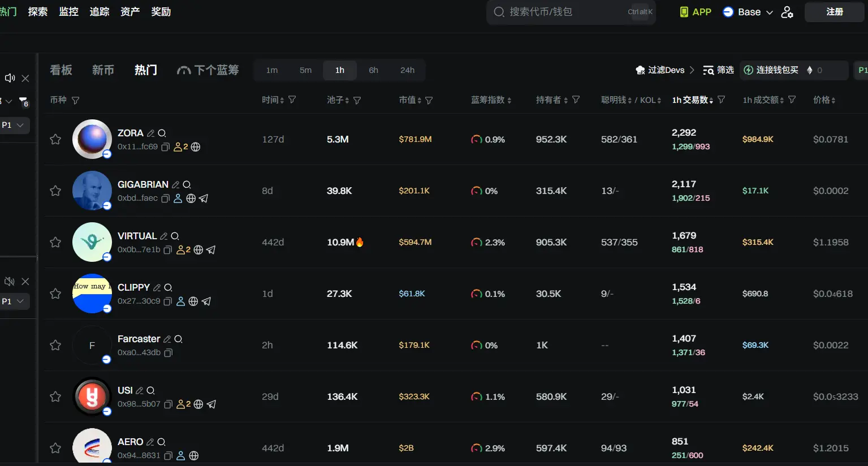Screen dimensions: 868x466
Task: Copy ZORA contract address 0x11...fc69
Action: pyautogui.click(x=166, y=147)
